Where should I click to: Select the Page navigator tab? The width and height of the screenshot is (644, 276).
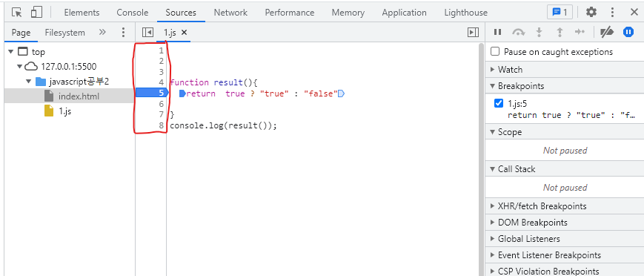coord(21,33)
